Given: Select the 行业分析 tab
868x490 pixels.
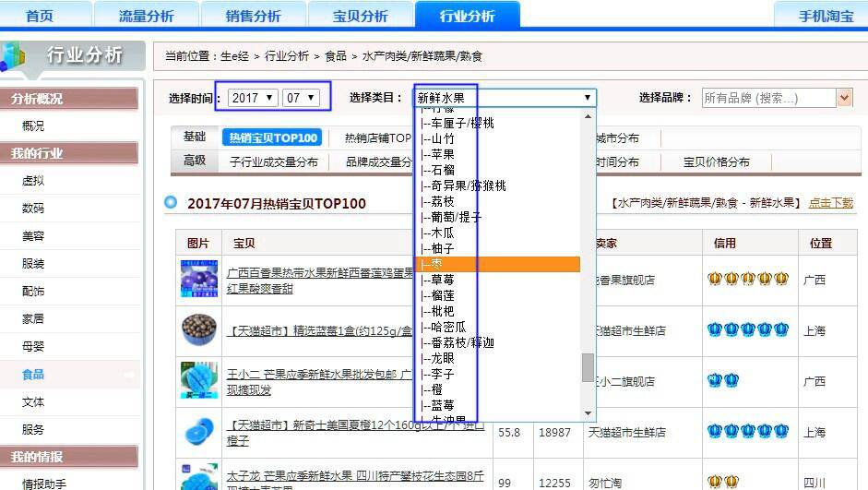Looking at the screenshot, I should pyautogui.click(x=468, y=15).
